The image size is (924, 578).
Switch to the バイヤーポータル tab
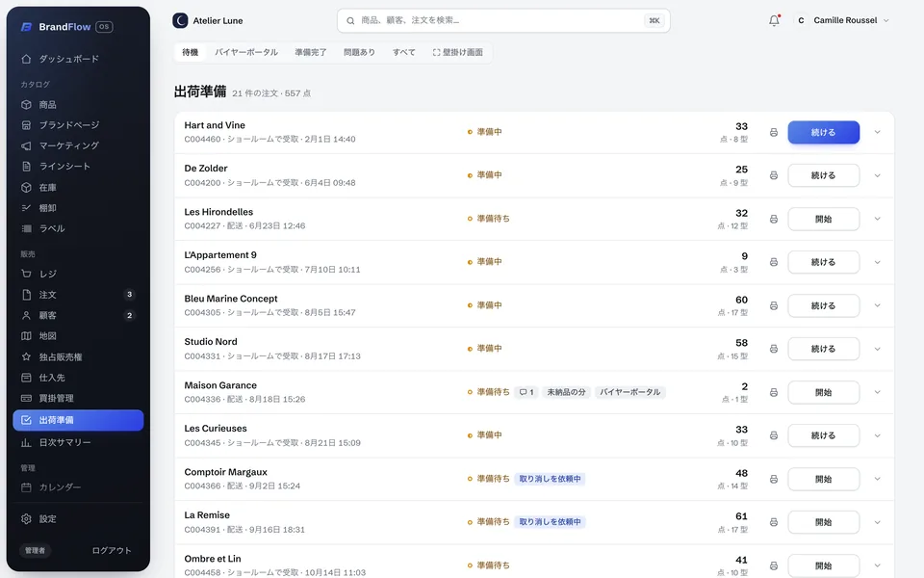[x=246, y=52]
